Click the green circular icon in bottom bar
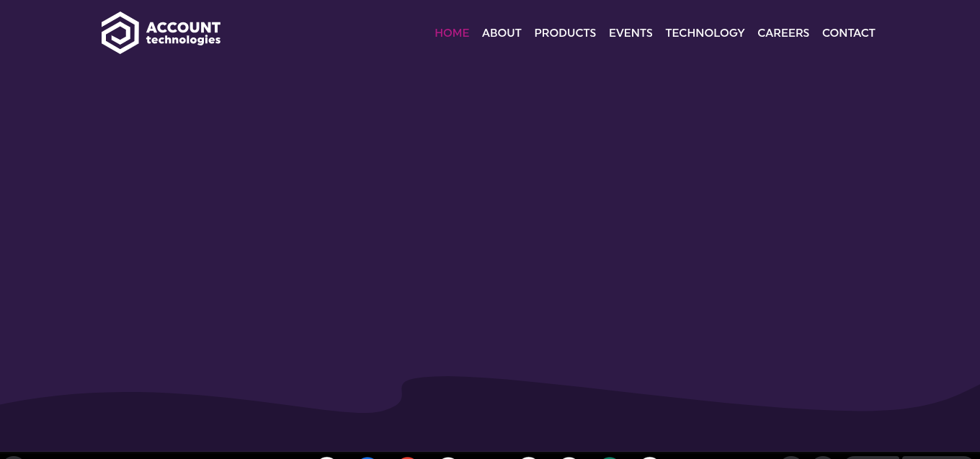 pos(610,457)
